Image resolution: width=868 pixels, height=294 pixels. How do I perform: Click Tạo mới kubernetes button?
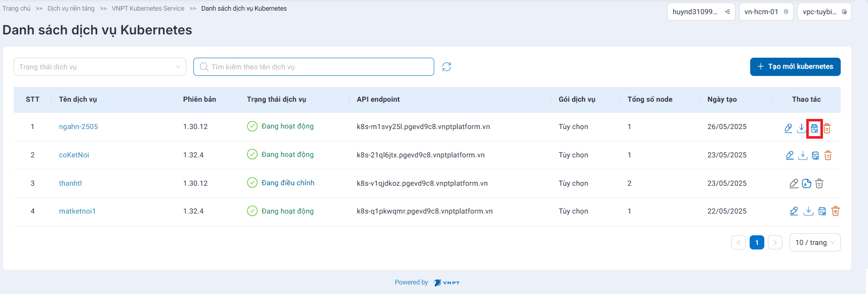(x=795, y=67)
